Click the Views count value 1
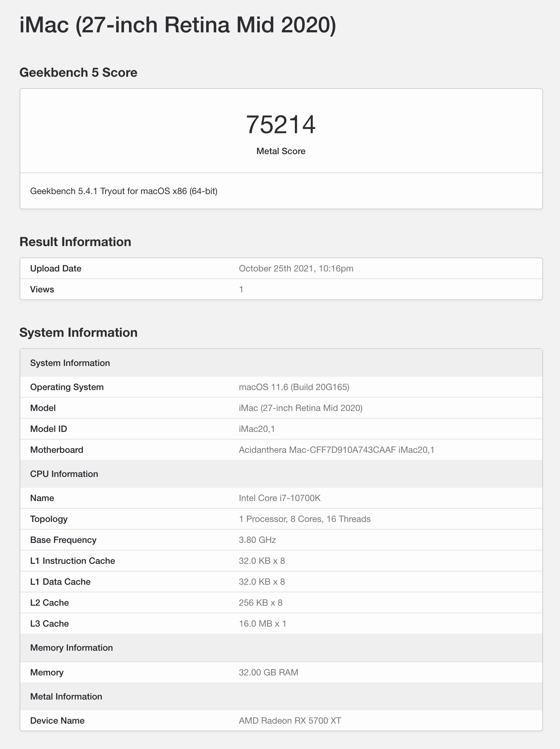This screenshot has height=749, width=560. click(241, 290)
